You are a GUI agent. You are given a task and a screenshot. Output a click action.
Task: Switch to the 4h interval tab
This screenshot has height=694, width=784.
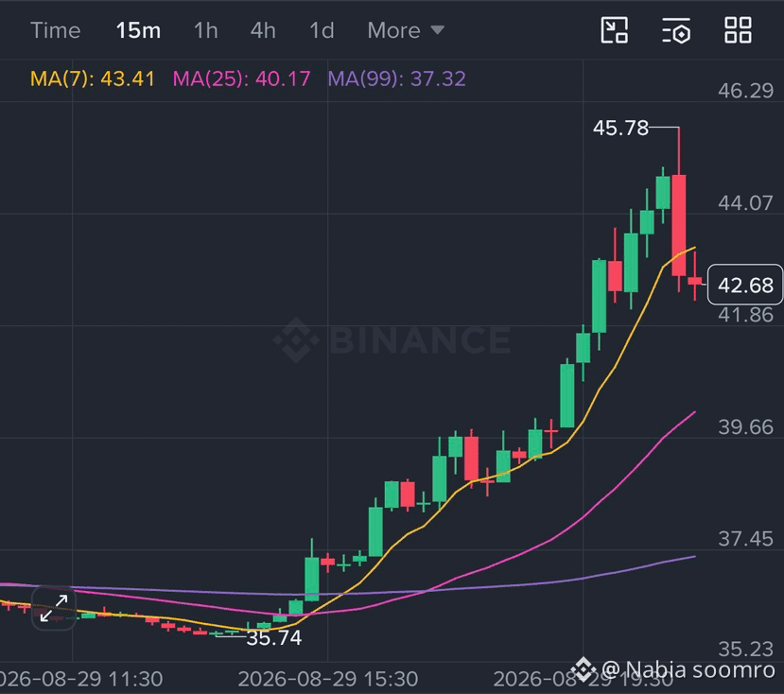pos(263,30)
